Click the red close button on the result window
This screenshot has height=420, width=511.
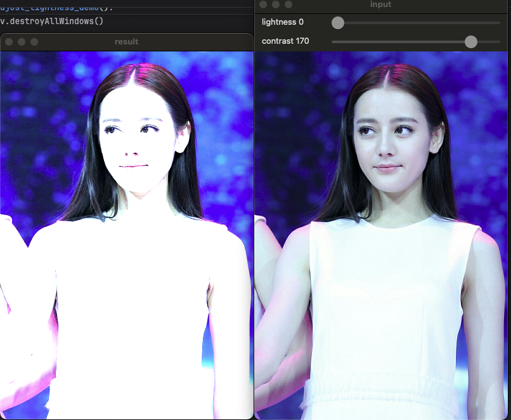(x=9, y=43)
